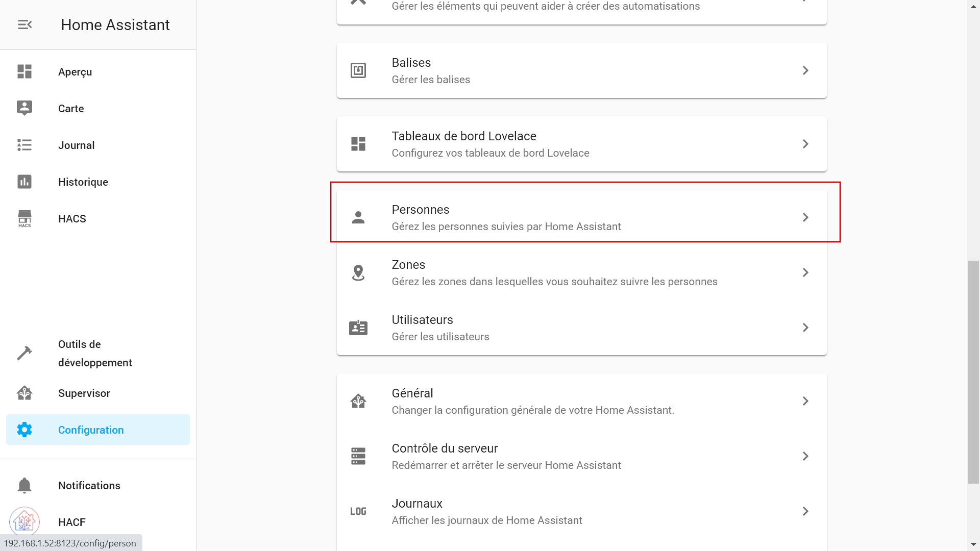Click the Home Assistant title
The height and width of the screenshot is (551, 980).
[115, 24]
